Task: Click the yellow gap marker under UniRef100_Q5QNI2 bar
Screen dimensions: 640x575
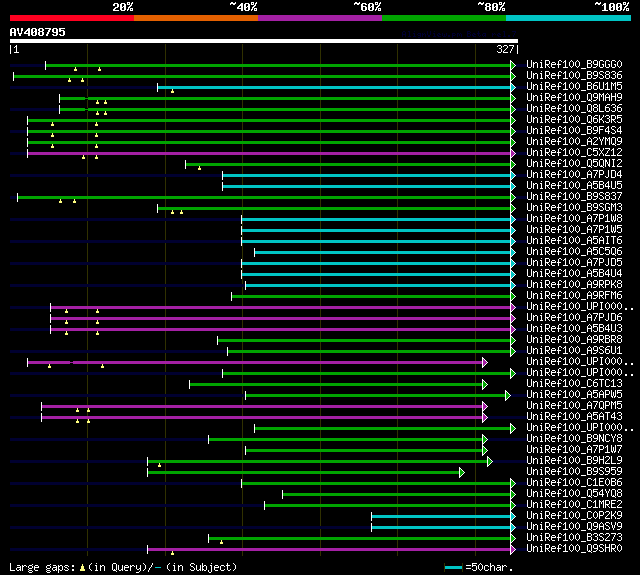Action: click(199, 168)
